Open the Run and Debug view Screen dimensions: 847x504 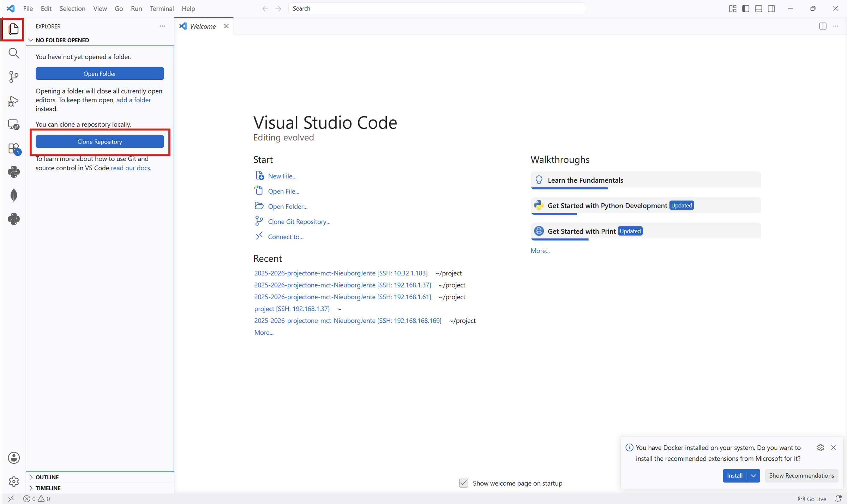click(14, 101)
